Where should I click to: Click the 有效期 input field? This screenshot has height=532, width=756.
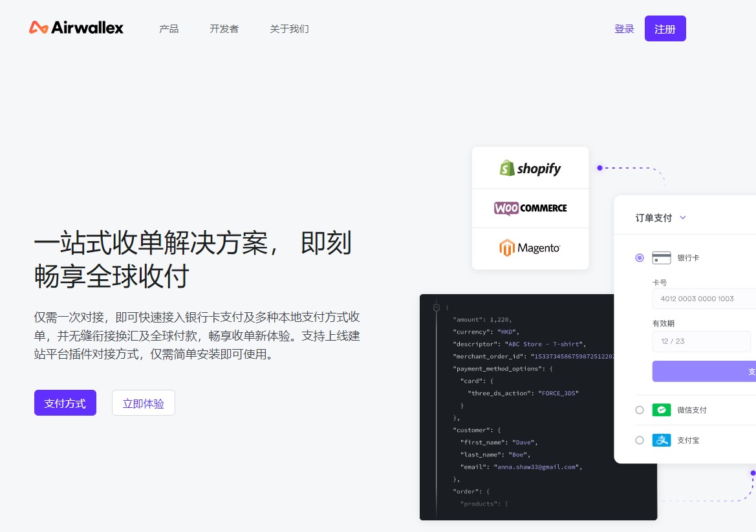point(702,341)
